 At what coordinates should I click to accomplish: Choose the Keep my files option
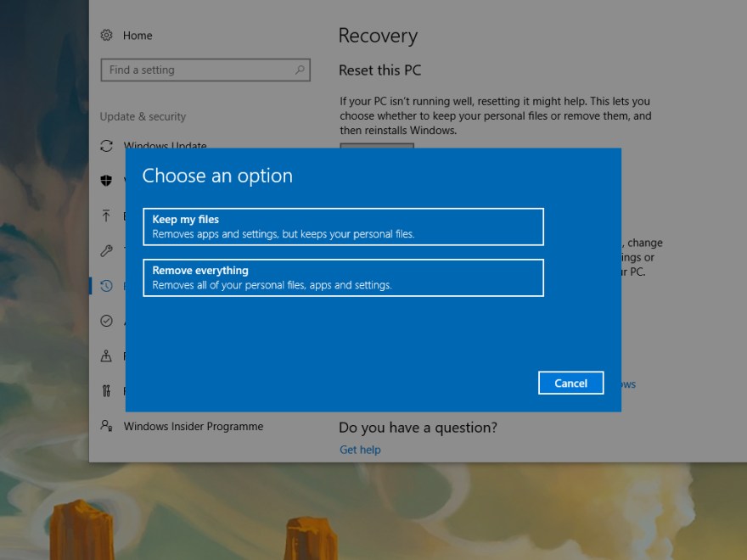(343, 227)
